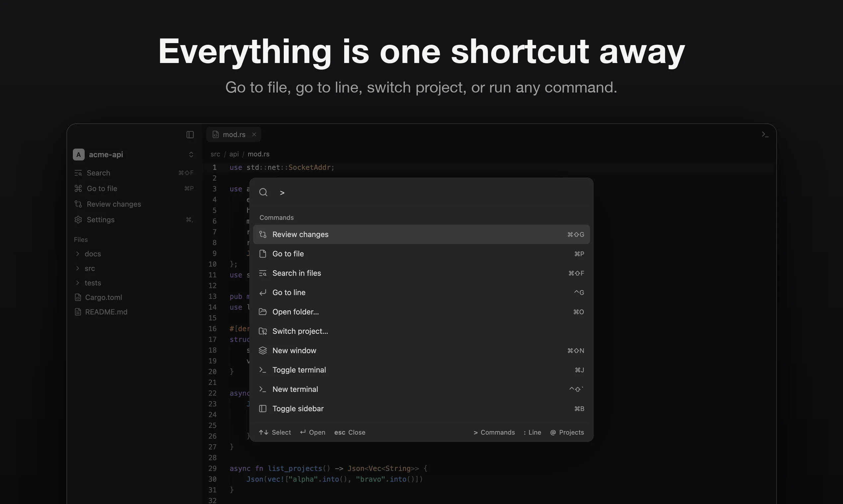Open Review changes in the sidebar
Viewport: 843px width, 504px height.
134,204
